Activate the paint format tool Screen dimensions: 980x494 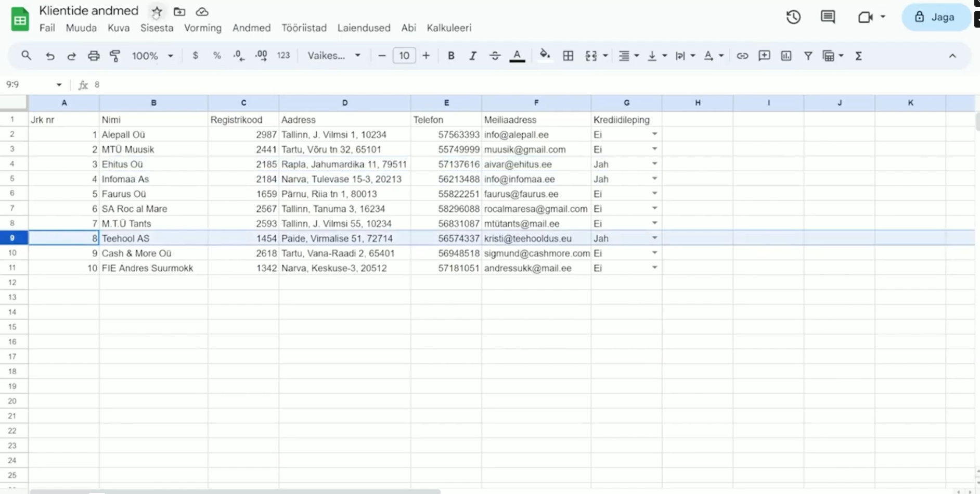[x=115, y=56]
